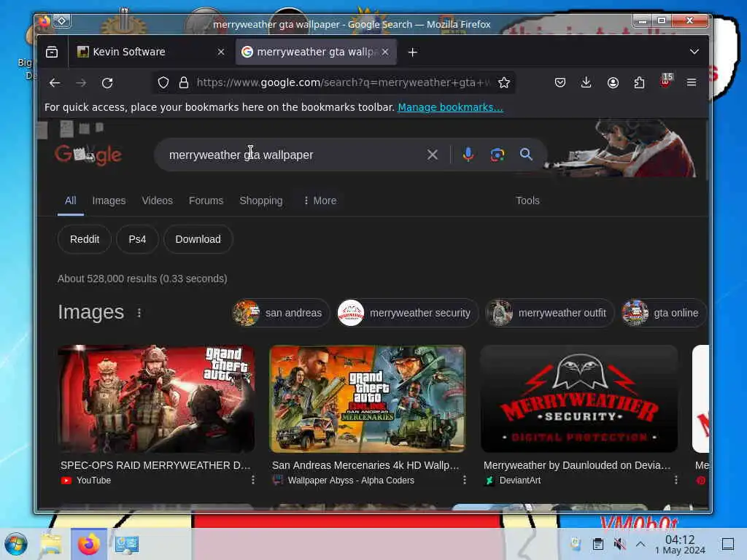Select the merryweather security image chip
Screen dimensions: 747x560
click(408, 313)
